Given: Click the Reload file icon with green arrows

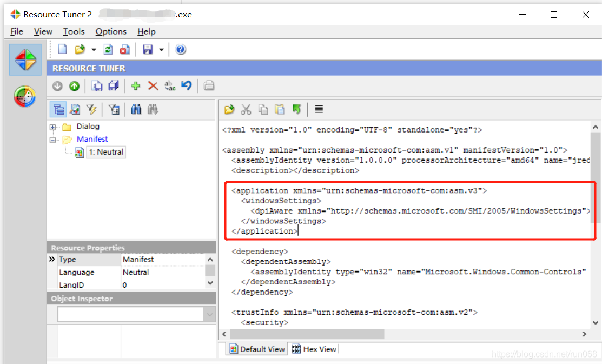Looking at the screenshot, I should point(108,50).
